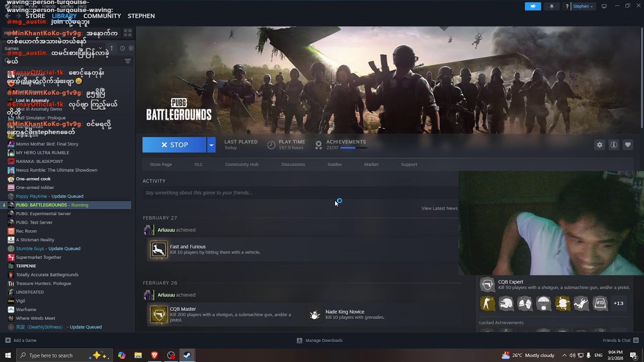This screenshot has width=644, height=362.
Task: Add PUBG to favorites with heart icon
Action: click(628, 145)
